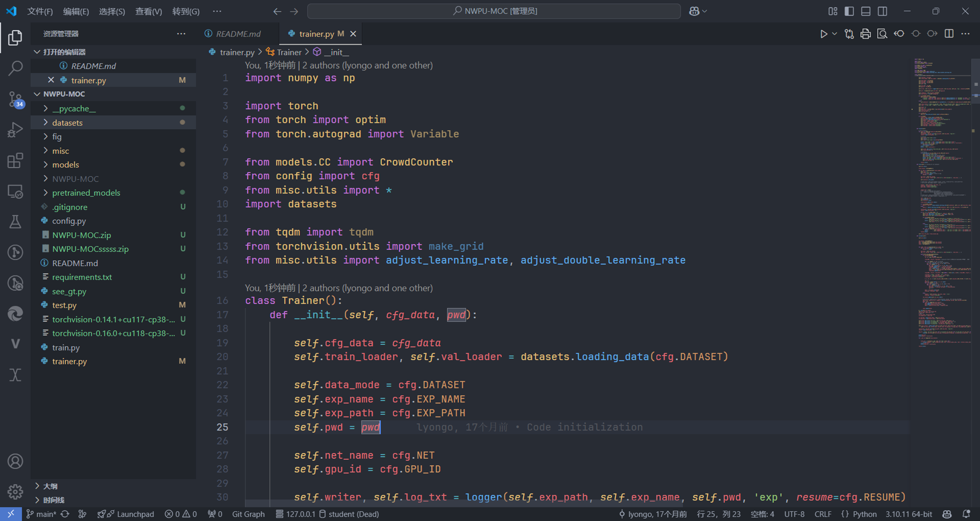The image size is (980, 521).
Task: Open the Manage gear menu
Action: [15, 492]
